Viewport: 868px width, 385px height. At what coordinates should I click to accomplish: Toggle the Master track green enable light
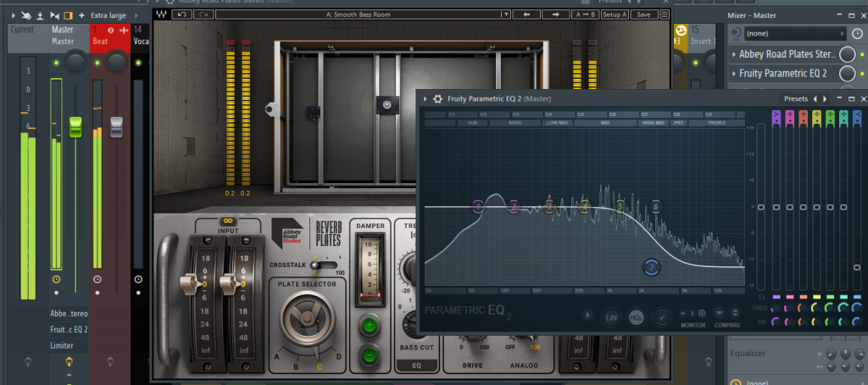click(x=56, y=64)
